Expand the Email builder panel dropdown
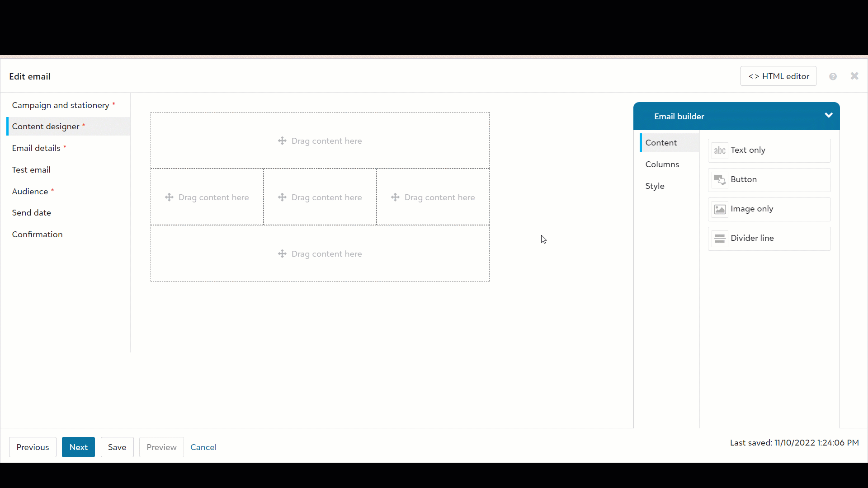 point(829,116)
